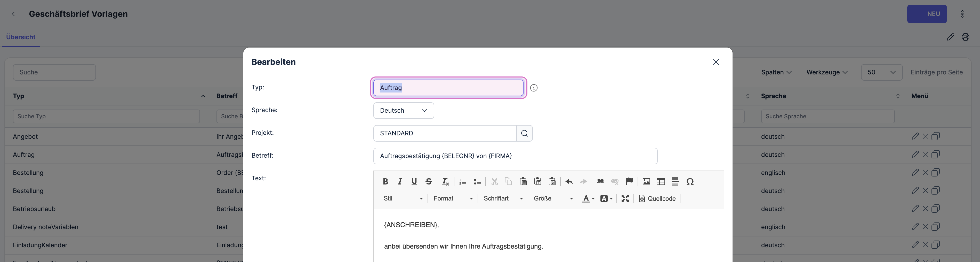The width and height of the screenshot is (980, 262).
Task: Click the info icon beside Typ field
Action: pos(534,88)
